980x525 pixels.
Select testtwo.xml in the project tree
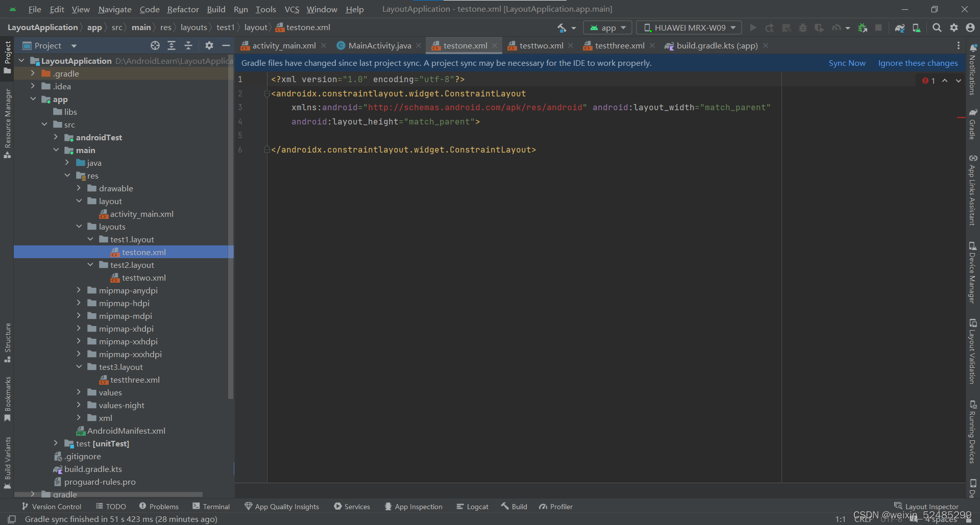(143, 278)
